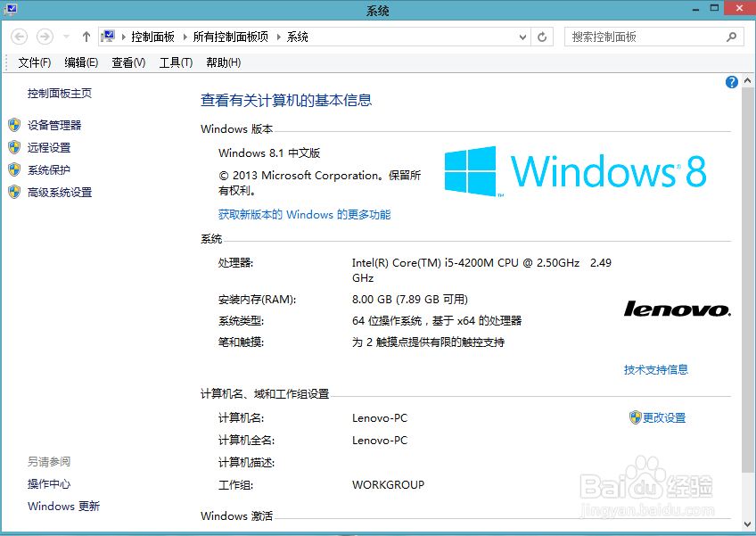This screenshot has height=536, width=756.
Task: Expand the address bar history dropdown
Action: coord(522,37)
